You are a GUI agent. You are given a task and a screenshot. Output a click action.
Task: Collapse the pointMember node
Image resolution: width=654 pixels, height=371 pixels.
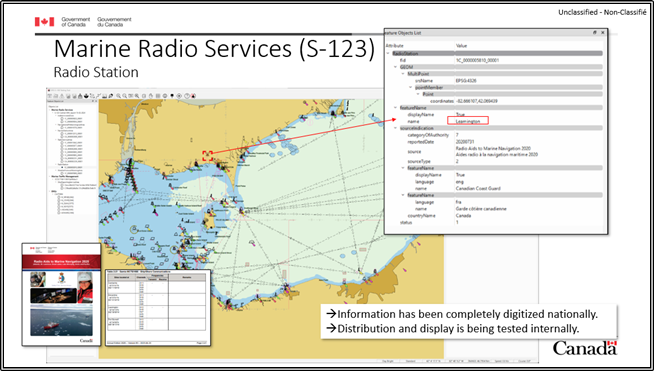[410, 87]
